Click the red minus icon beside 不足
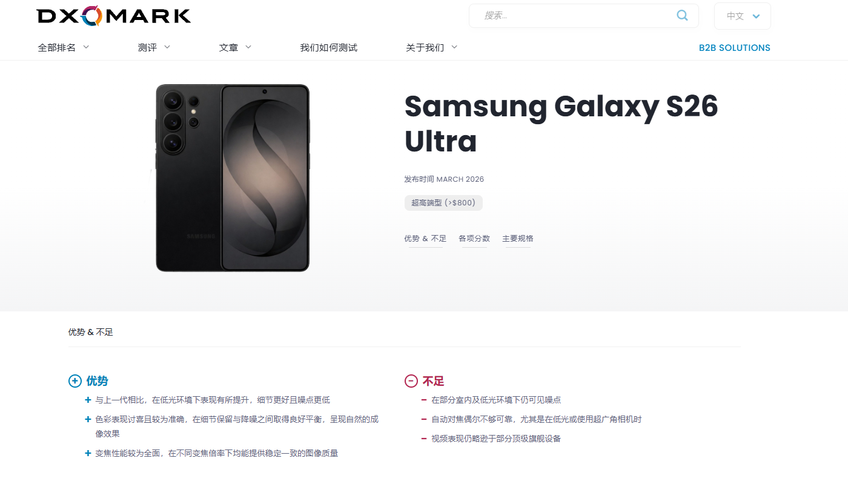This screenshot has width=848, height=504. pyautogui.click(x=411, y=381)
